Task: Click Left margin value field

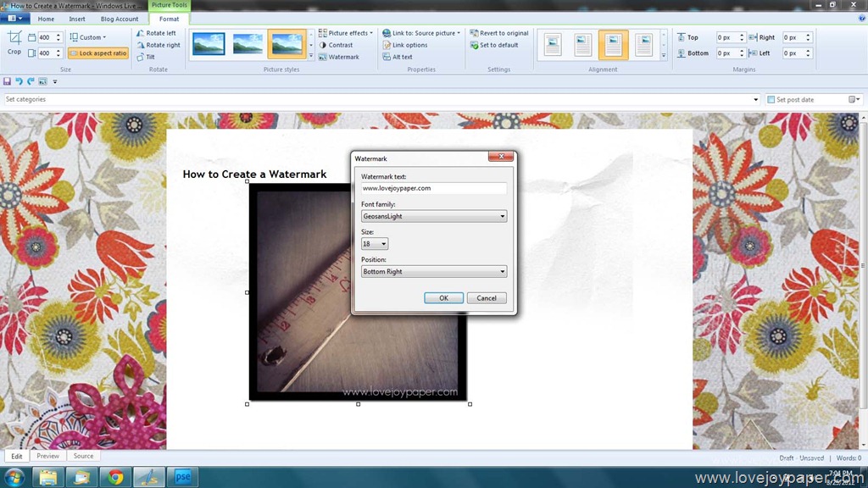Action: click(793, 53)
